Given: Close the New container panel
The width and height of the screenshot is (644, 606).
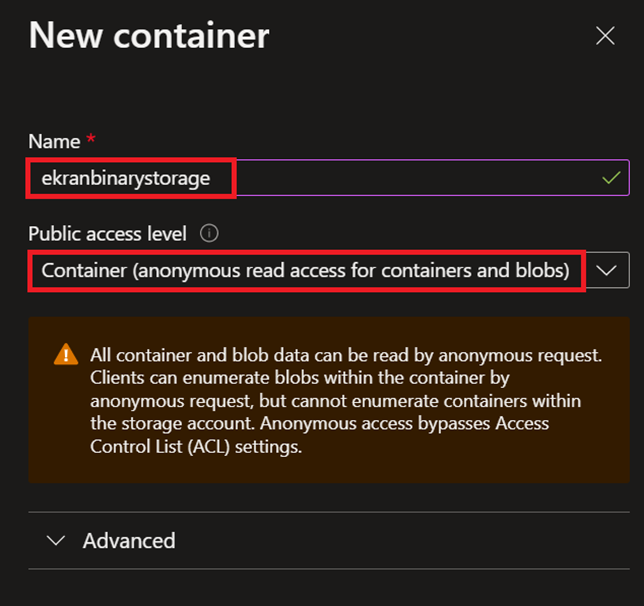Looking at the screenshot, I should 605,36.
